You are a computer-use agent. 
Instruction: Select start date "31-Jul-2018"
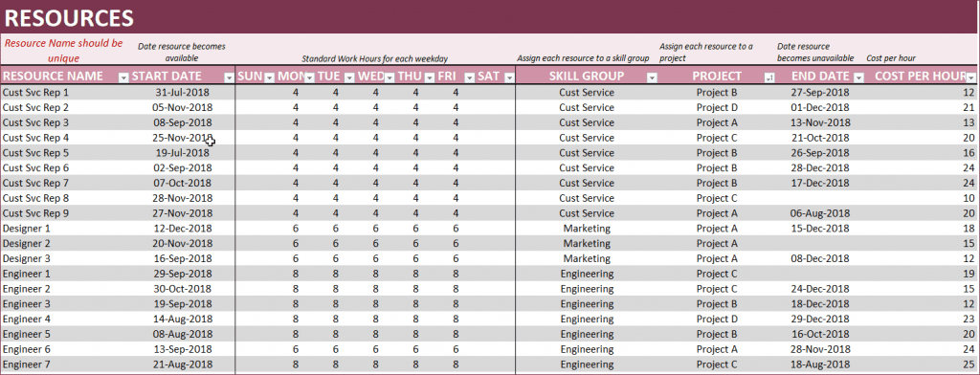pos(183,93)
